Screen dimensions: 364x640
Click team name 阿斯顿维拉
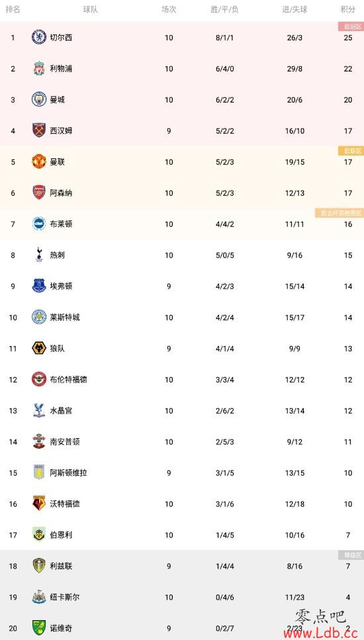click(69, 473)
